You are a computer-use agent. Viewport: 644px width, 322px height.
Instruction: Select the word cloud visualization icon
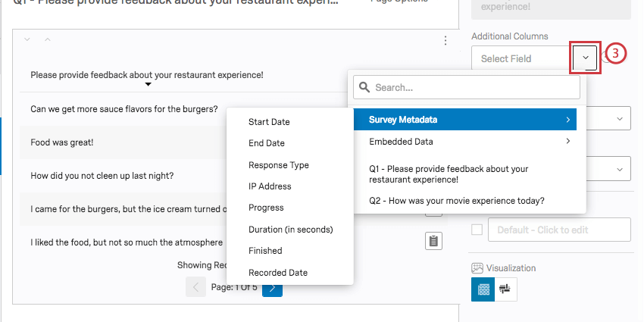505,289
